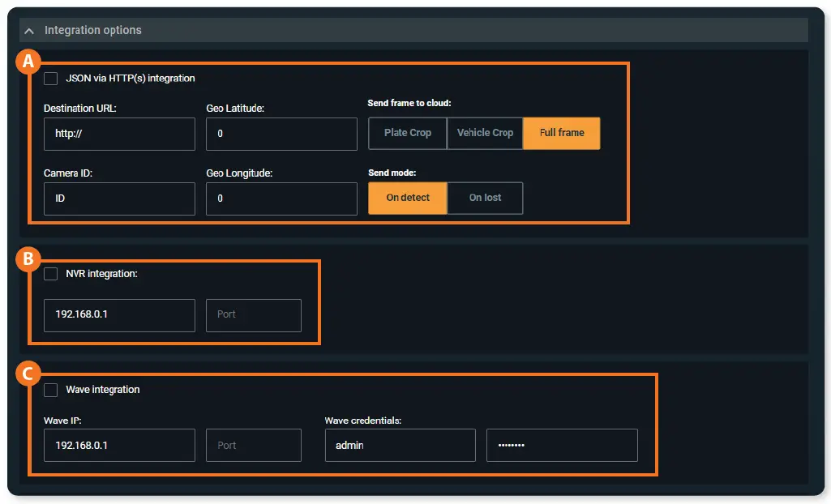Click the Wave IP address field
Screen dimensions: 831x504
[x=119, y=446]
